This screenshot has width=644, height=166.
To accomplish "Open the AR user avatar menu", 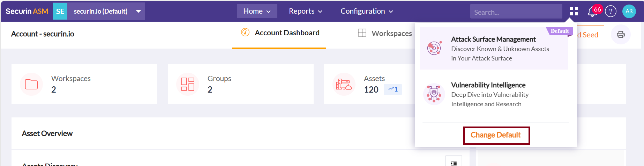I will 629,11.
